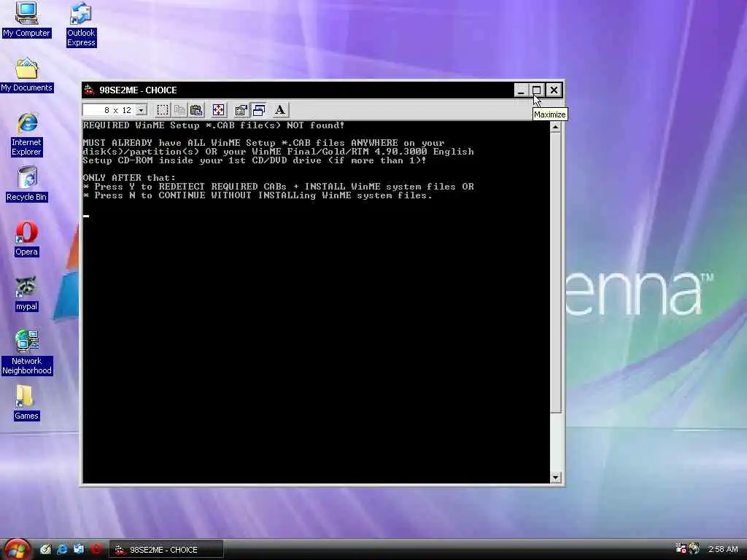
Task: Click the Font 'A' toolbar button
Action: point(280,110)
